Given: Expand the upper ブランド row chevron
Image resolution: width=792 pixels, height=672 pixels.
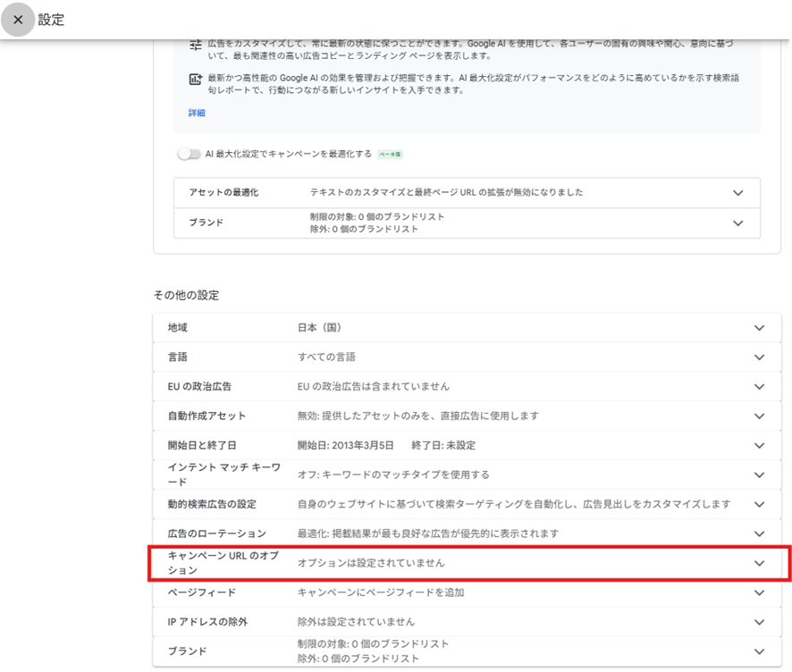Looking at the screenshot, I should coord(737,223).
